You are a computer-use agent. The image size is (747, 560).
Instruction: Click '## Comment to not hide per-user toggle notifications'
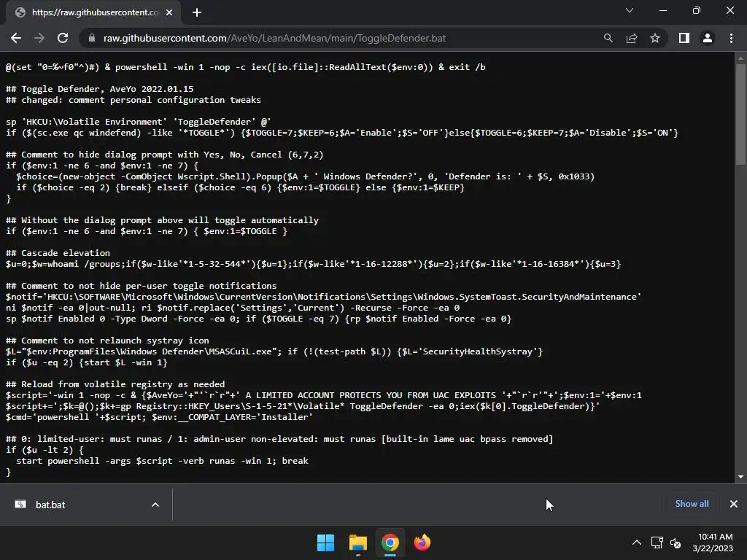(141, 286)
